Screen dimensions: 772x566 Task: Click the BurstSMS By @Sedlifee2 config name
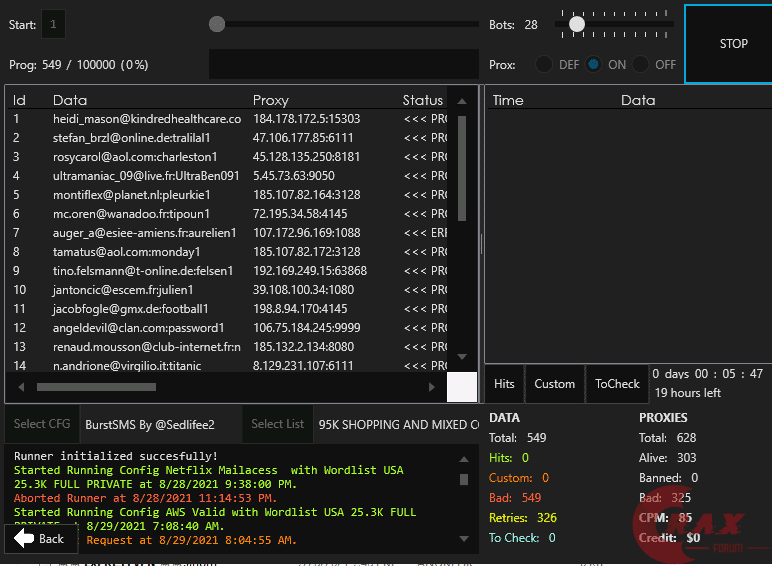150,425
